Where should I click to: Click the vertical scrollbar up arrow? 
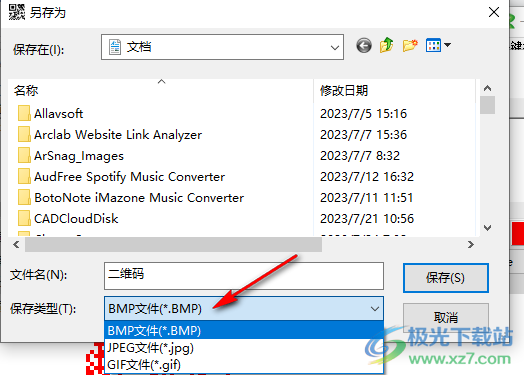(x=488, y=88)
